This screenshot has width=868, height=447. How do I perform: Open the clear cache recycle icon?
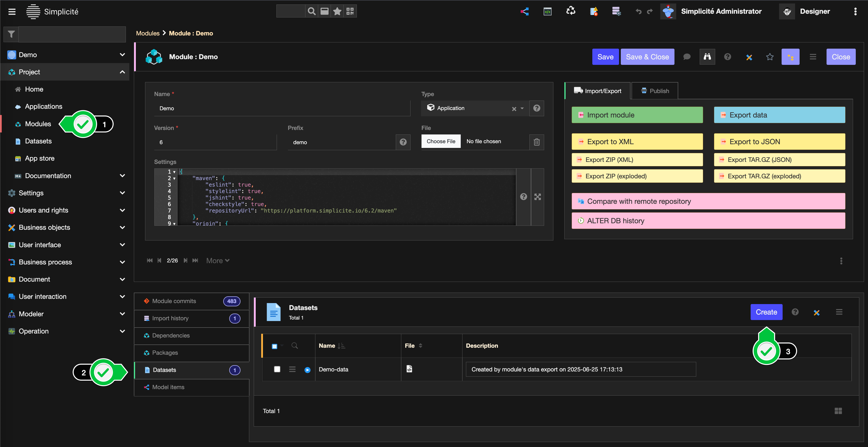coord(570,11)
